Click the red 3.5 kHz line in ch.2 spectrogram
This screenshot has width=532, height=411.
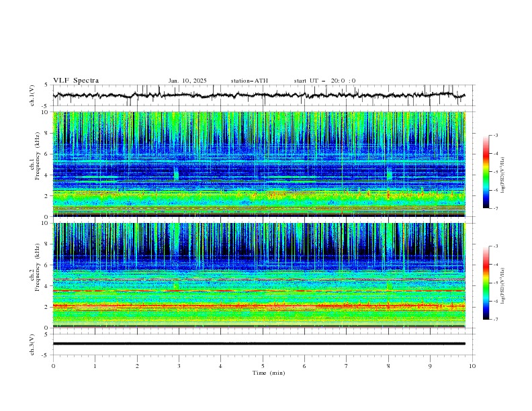tap(259, 291)
